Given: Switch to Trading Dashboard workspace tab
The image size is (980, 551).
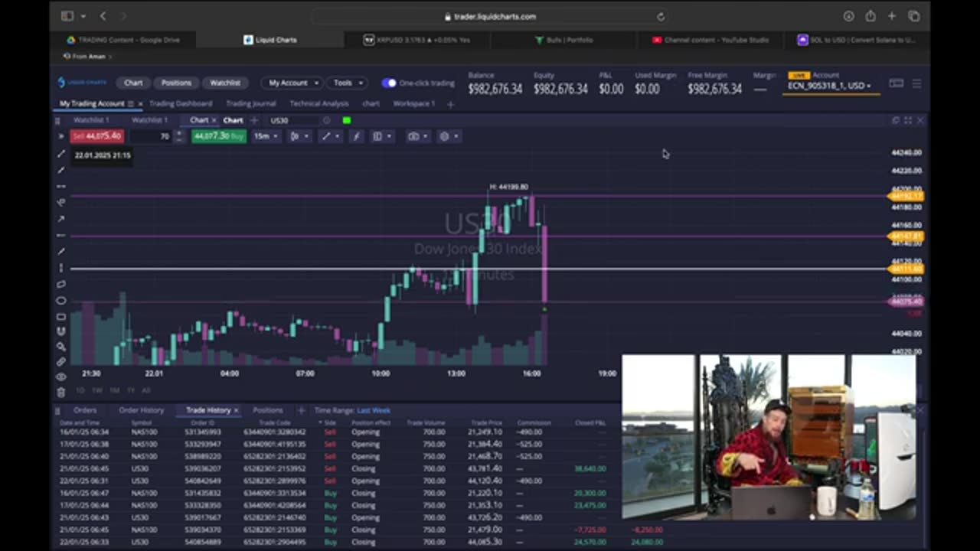Looking at the screenshot, I should (x=181, y=103).
